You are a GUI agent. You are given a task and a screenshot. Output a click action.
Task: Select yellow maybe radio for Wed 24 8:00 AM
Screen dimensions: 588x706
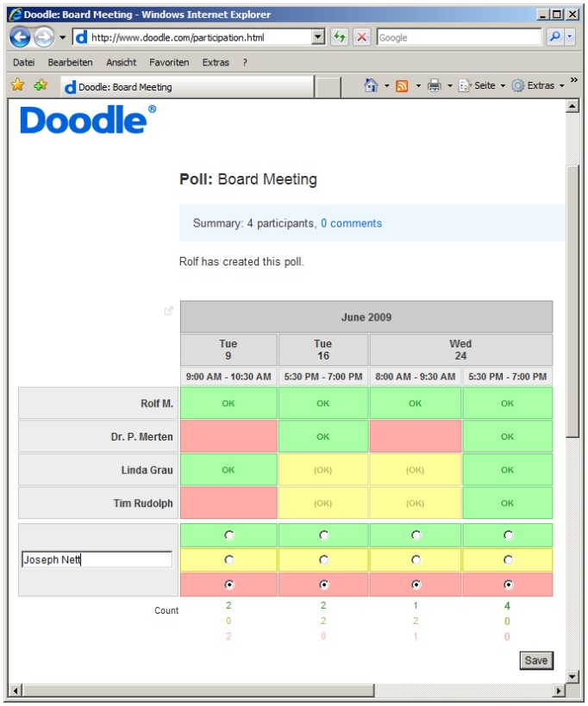pyautogui.click(x=416, y=559)
